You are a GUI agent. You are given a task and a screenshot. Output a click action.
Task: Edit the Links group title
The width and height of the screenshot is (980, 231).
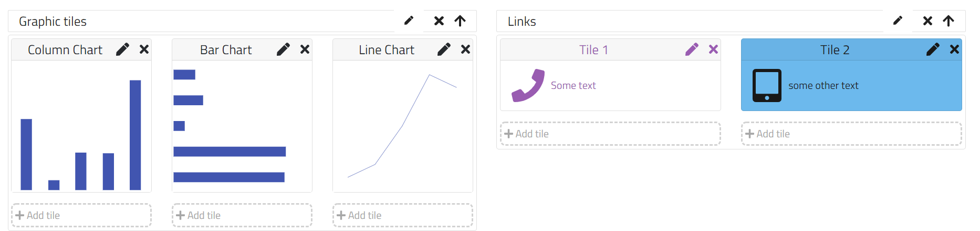point(898,21)
